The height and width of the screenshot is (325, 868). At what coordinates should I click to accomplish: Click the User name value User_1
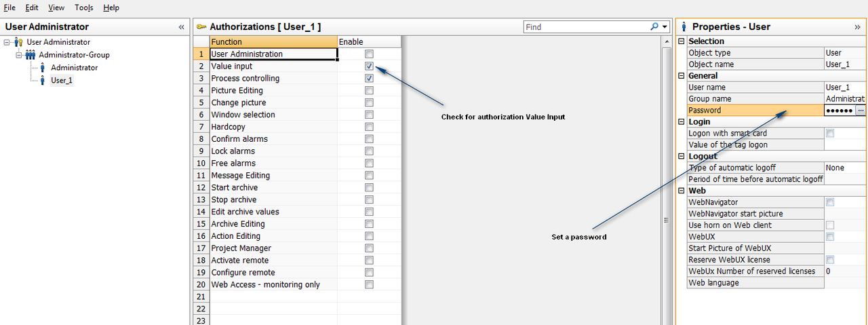pos(845,88)
